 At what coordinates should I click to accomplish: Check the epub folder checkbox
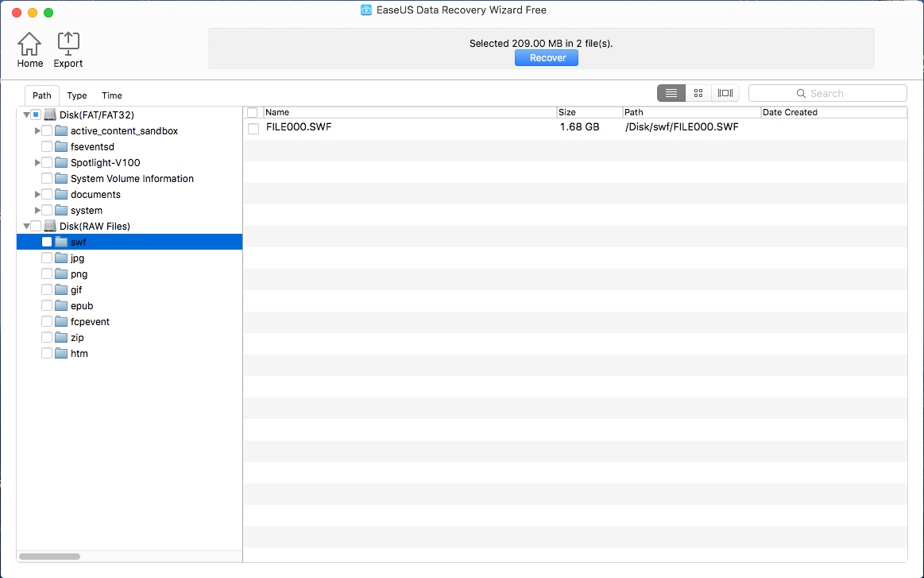click(x=47, y=305)
